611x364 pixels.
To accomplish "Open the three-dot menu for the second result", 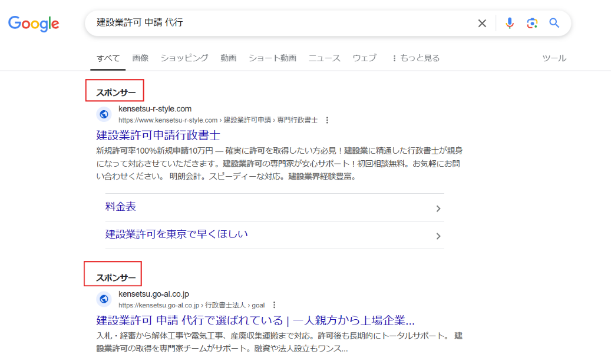I will [x=274, y=305].
